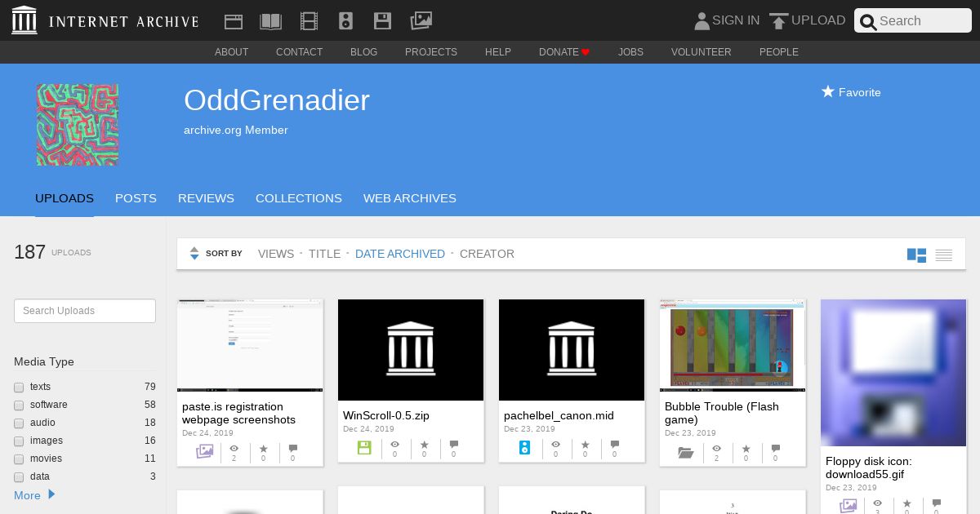Click the search magnifier icon
Image resolution: width=980 pixels, height=514 pixels.
point(868,22)
